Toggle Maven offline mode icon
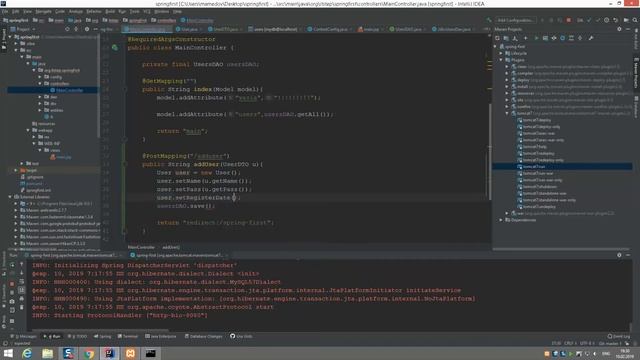640x360 pixels. coord(554,38)
